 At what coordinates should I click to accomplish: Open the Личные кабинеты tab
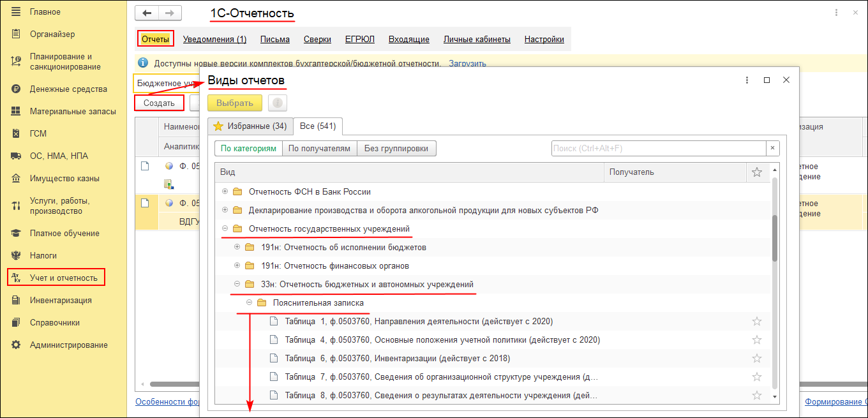(x=477, y=40)
